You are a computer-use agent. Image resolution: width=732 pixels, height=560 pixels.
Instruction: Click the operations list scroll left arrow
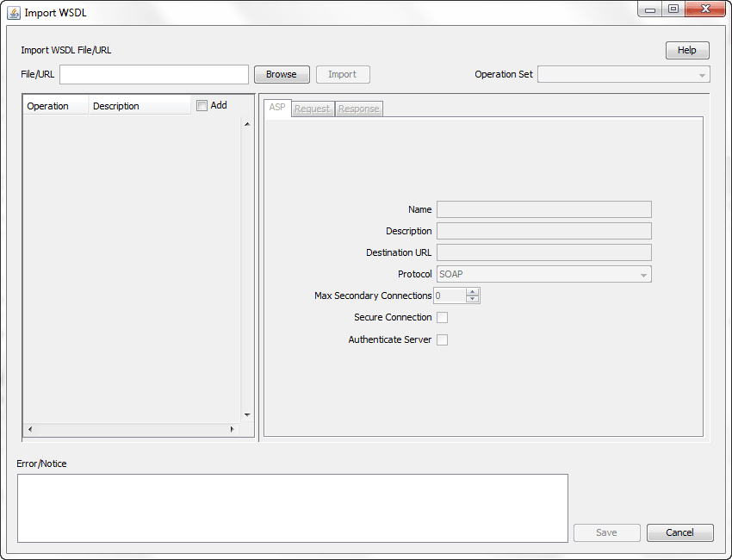(x=30, y=429)
